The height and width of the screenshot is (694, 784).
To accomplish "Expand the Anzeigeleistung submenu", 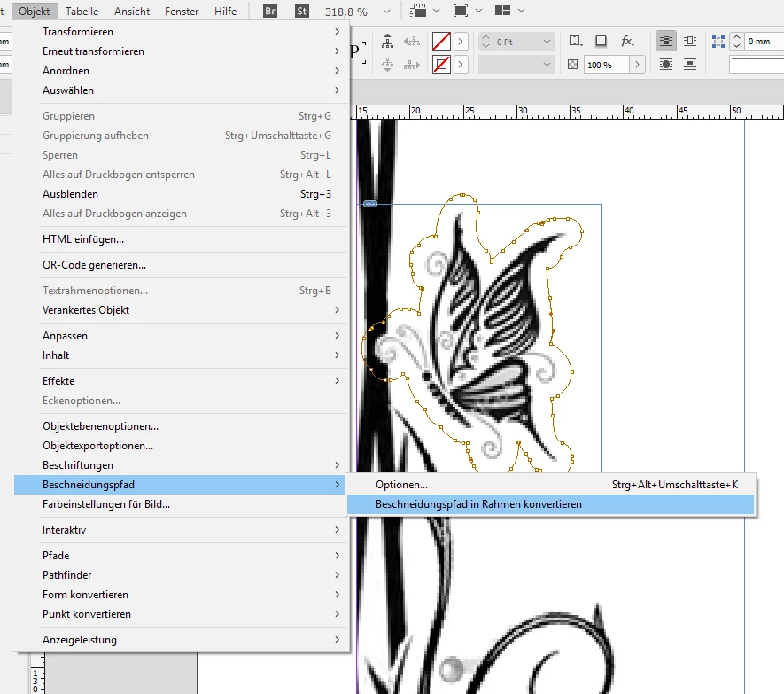I will tap(181, 639).
